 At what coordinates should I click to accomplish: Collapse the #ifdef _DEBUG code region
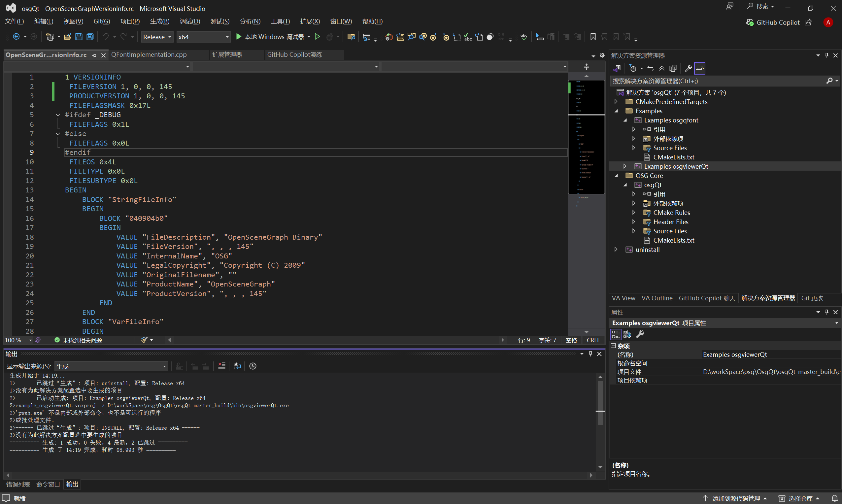[58, 115]
